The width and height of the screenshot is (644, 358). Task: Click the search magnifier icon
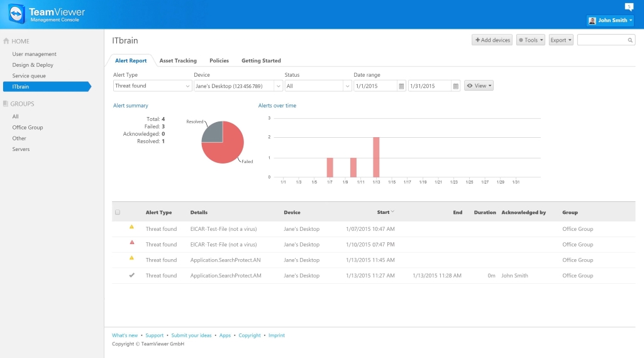(x=630, y=40)
